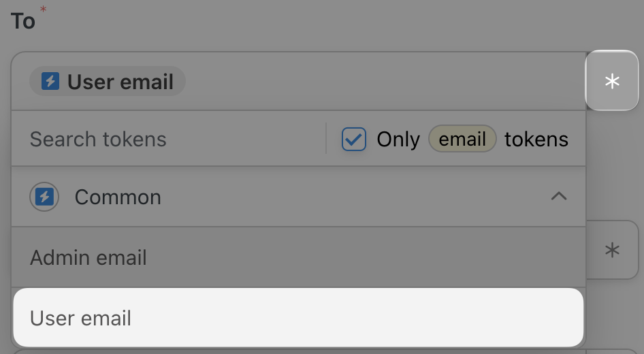Viewport: 644px width, 354px height.
Task: Open token selector with the lower asterisk button
Action: tap(612, 250)
